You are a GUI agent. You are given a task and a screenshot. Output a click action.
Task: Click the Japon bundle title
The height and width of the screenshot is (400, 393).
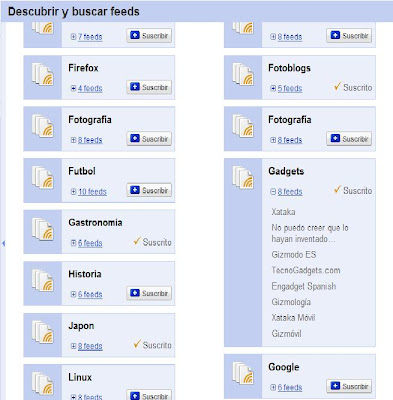81,326
